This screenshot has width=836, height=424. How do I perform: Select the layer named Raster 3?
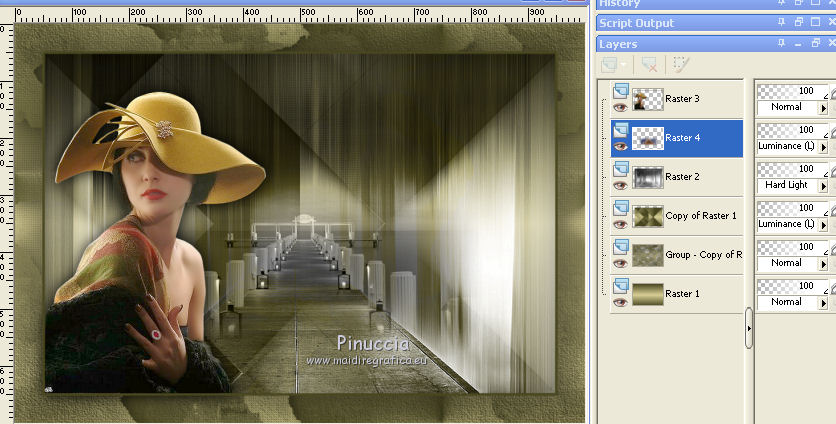point(682,99)
